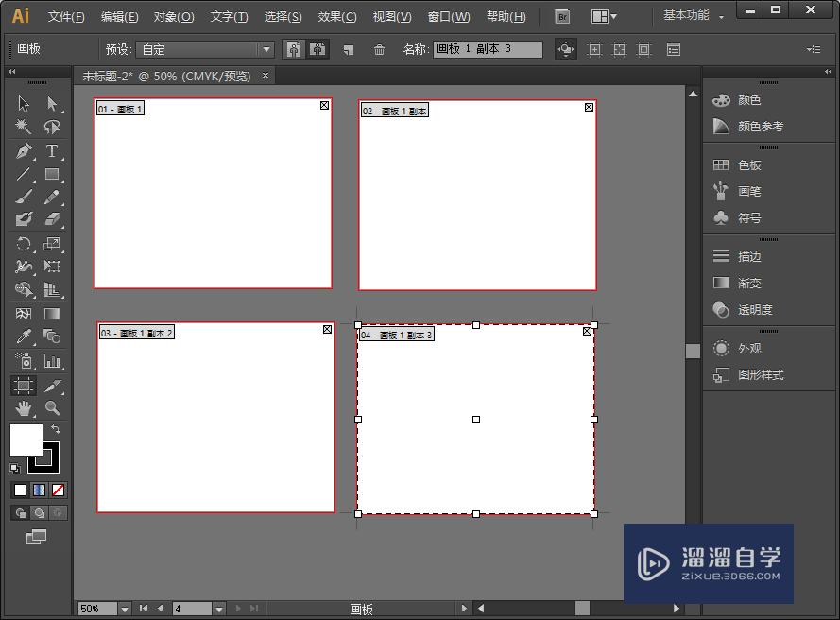Select the Pen tool
Viewport: 840px width, 620px height.
point(24,150)
